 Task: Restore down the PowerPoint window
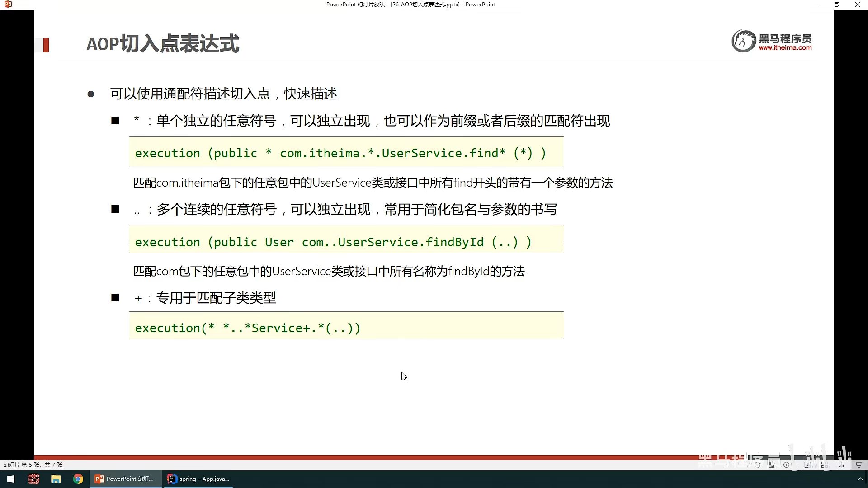836,5
